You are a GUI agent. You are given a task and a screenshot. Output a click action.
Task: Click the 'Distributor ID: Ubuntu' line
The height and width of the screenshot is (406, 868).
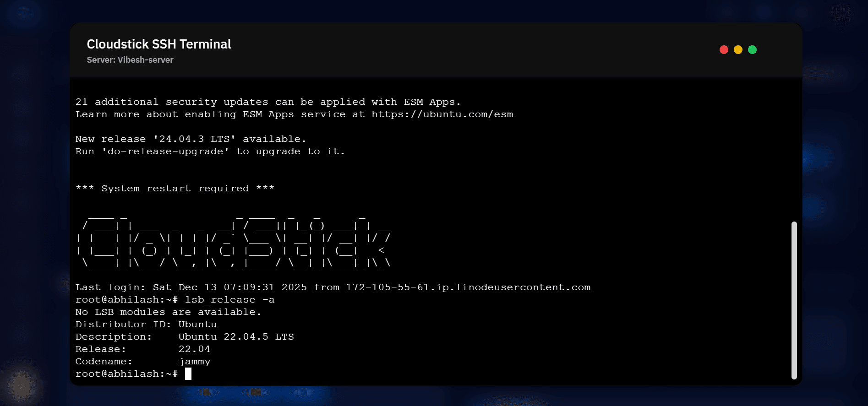146,325
